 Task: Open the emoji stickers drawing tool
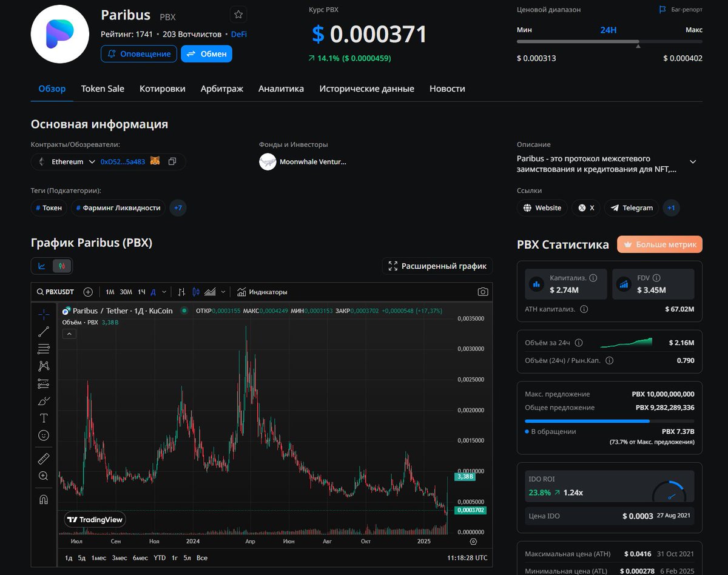(43, 435)
